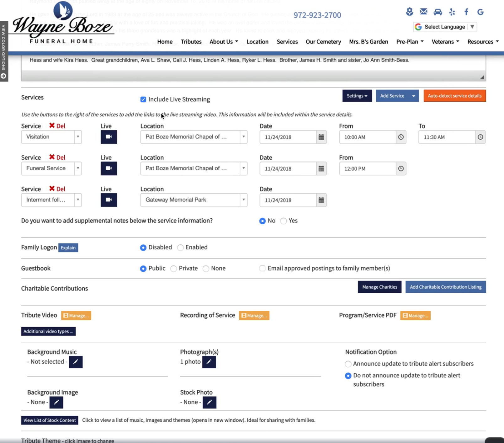Open the Select Language dropdown
504x443 pixels.
coord(445,27)
